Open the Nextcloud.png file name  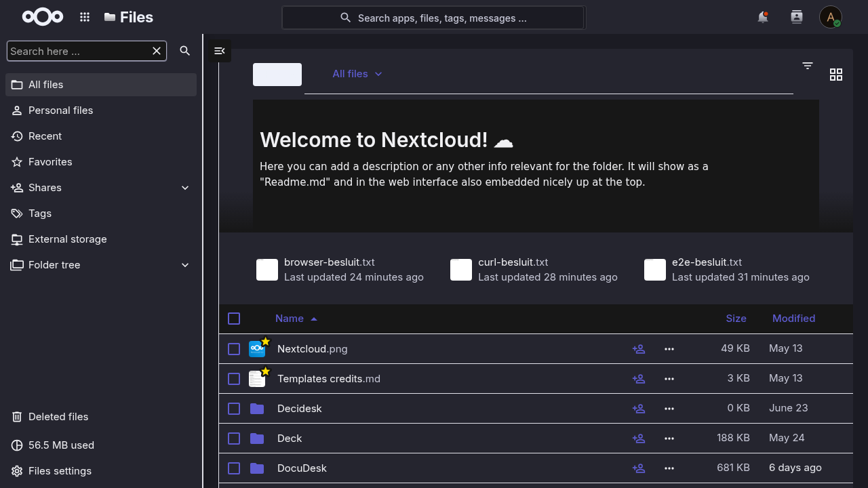point(313,349)
